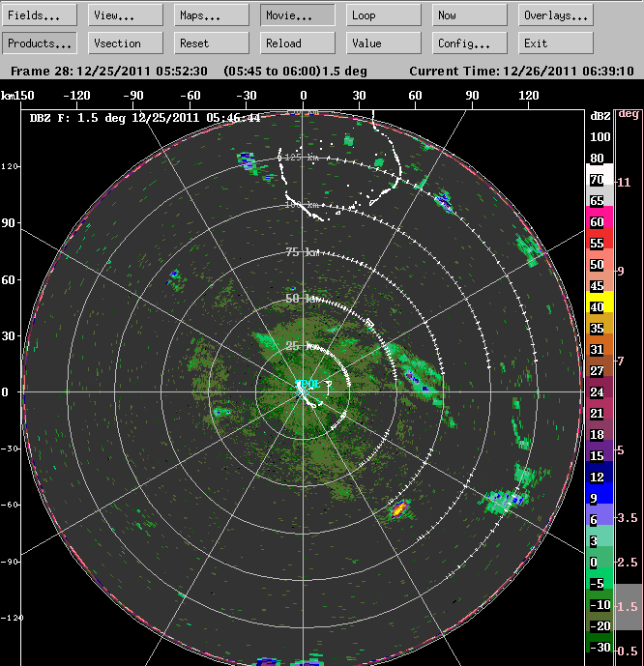644x666 pixels.
Task: Click the deg elevation scale header
Action: tap(629, 114)
